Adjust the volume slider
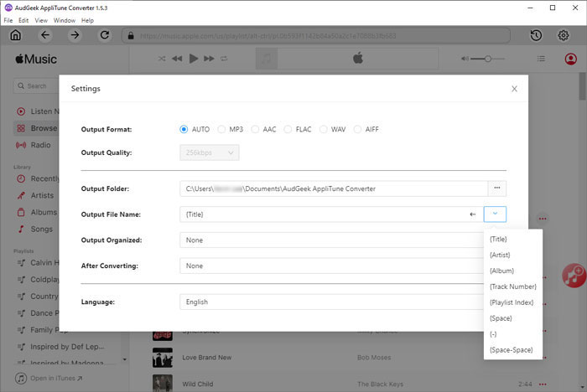The image size is (587, 392). (488, 59)
